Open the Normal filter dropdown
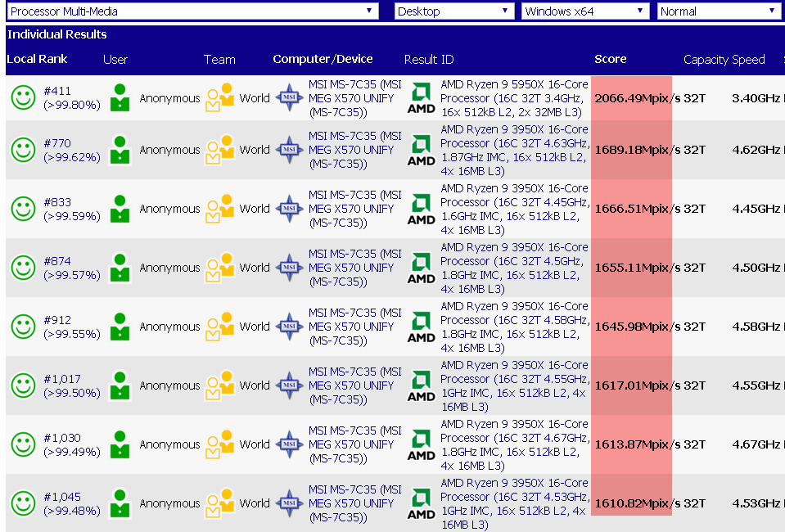This screenshot has width=785, height=532. 719,11
